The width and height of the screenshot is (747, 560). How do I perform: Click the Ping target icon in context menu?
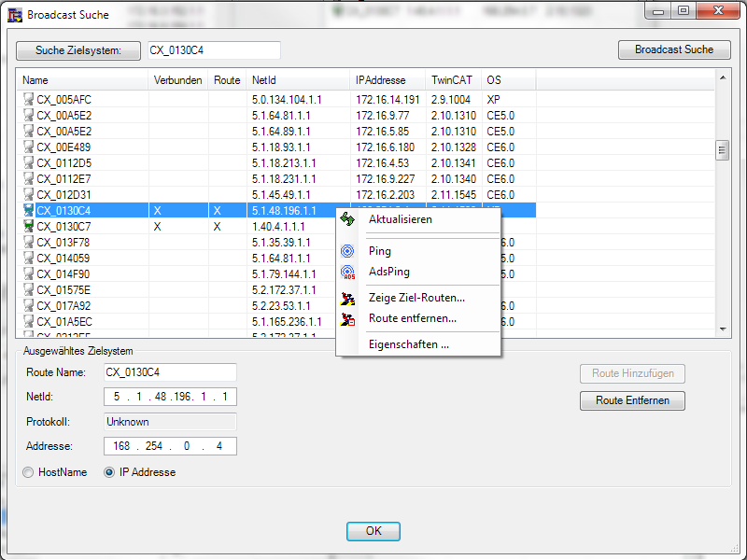point(347,251)
